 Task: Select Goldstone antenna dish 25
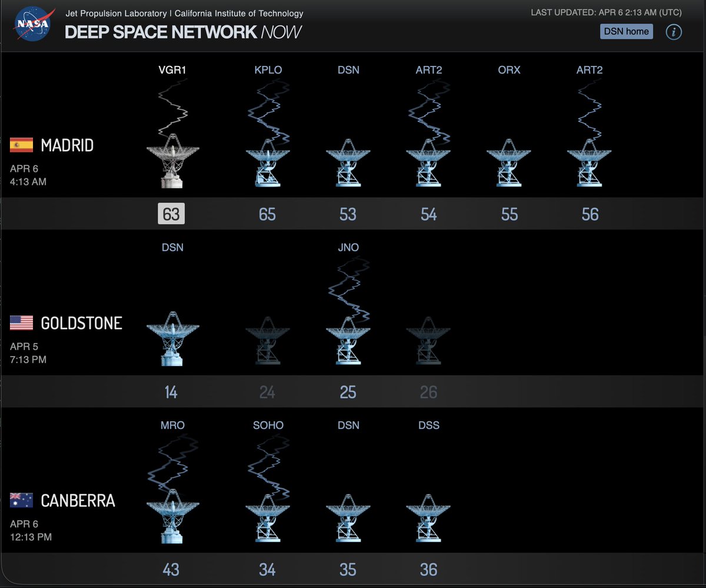(348, 340)
